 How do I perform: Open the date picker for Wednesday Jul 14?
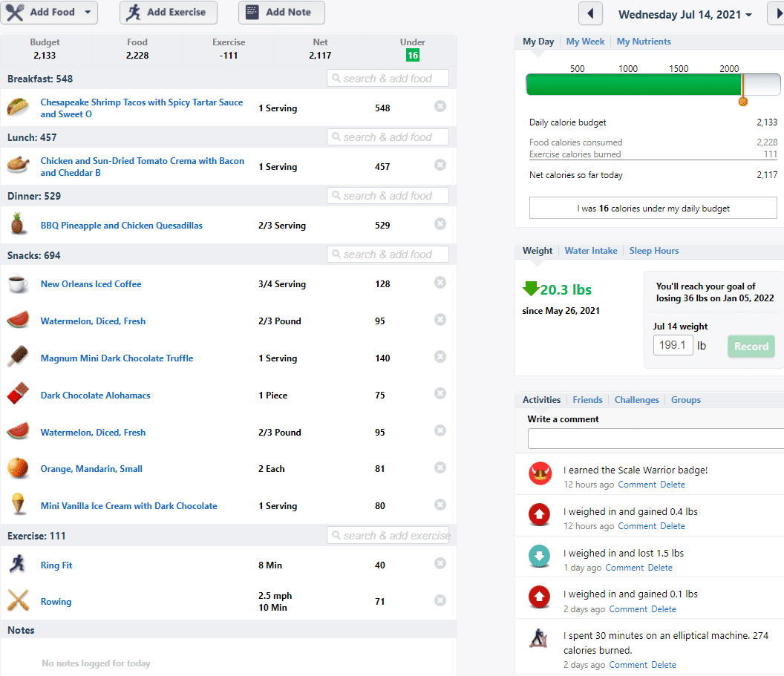tap(685, 15)
